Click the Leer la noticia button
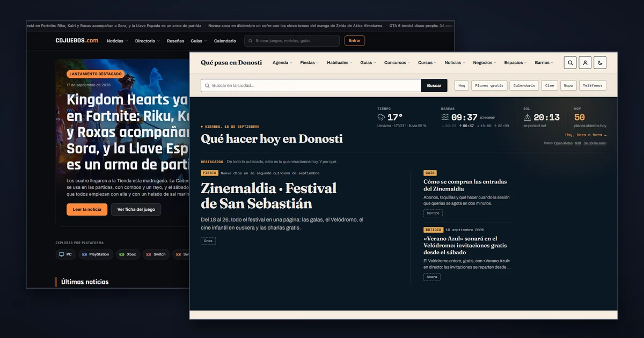The width and height of the screenshot is (644, 338). (87, 209)
